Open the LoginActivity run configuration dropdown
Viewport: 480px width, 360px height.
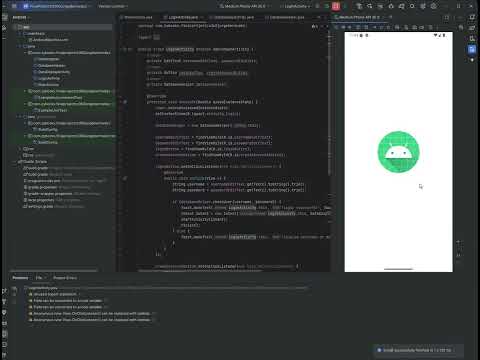(296, 6)
